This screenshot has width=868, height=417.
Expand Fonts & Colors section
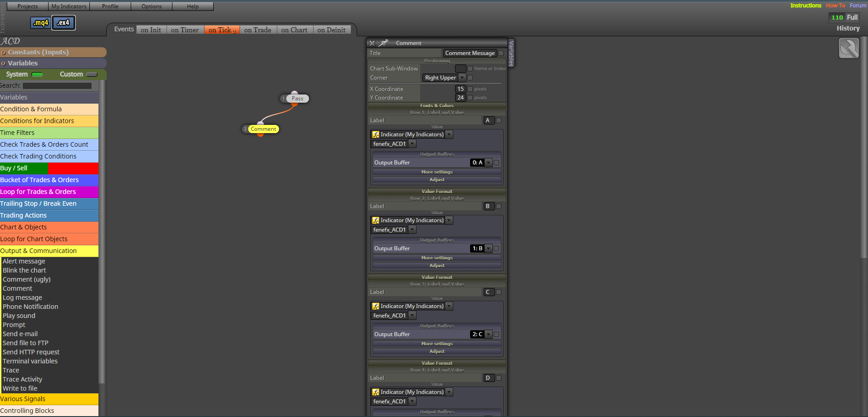pos(437,105)
